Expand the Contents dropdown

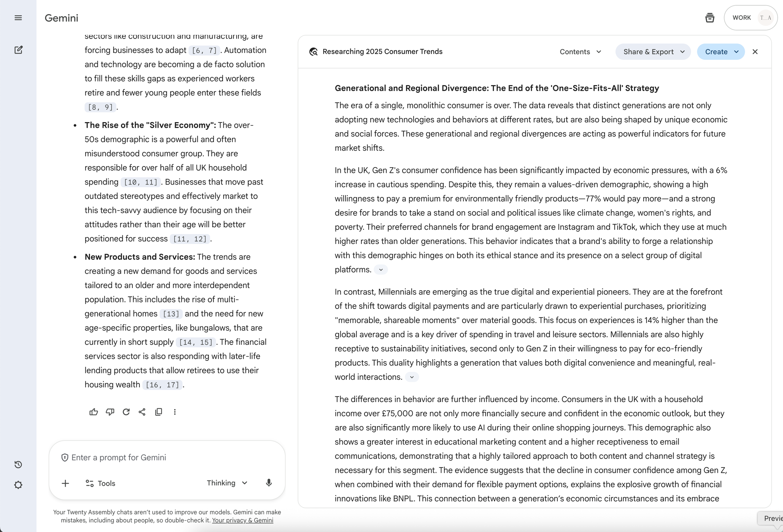pos(580,52)
